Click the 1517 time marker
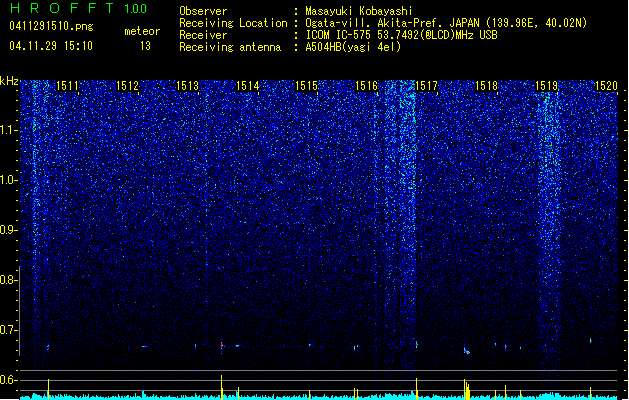This screenshot has width=629, height=400. [x=426, y=86]
